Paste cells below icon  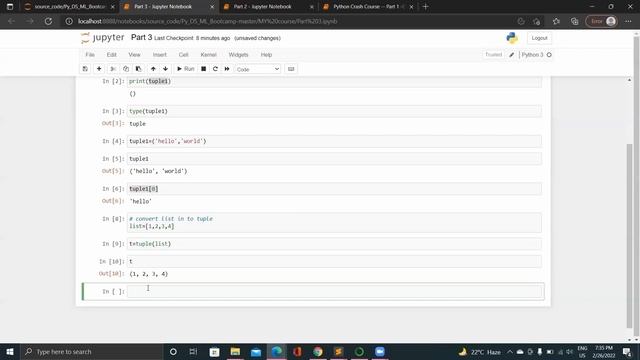click(138, 69)
